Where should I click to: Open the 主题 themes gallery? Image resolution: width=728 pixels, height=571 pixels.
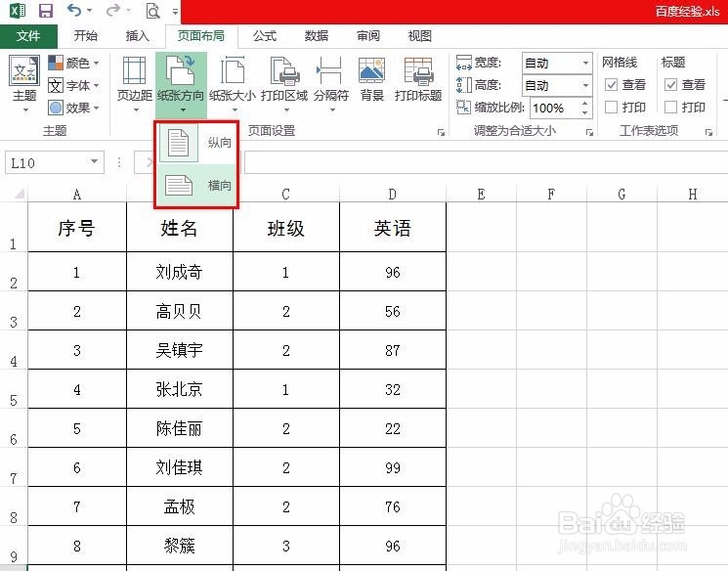tap(24, 84)
